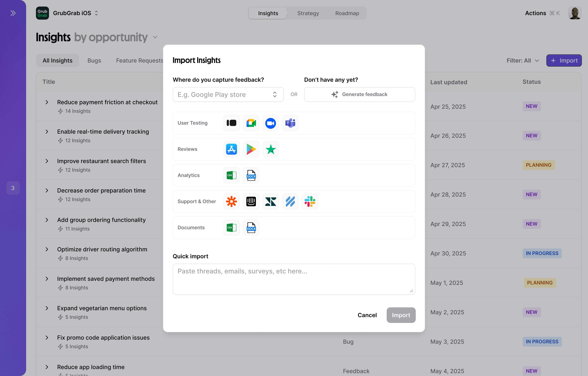Select Microsoft Teams in User Testing
588x376 pixels.
290,123
